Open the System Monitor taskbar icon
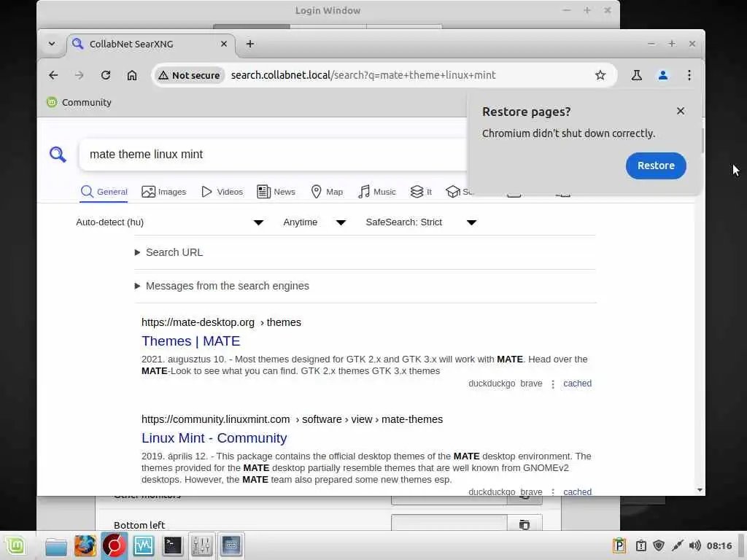The height and width of the screenshot is (560, 747). click(x=144, y=545)
